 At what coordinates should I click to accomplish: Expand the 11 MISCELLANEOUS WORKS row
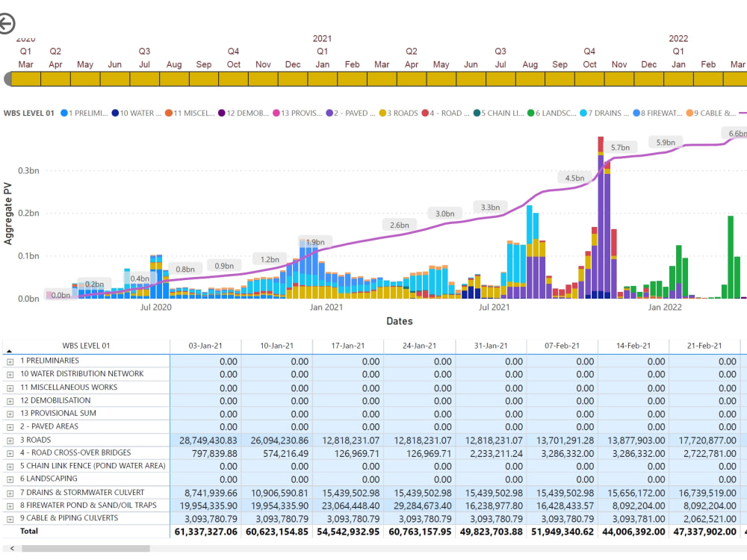coord(10,388)
